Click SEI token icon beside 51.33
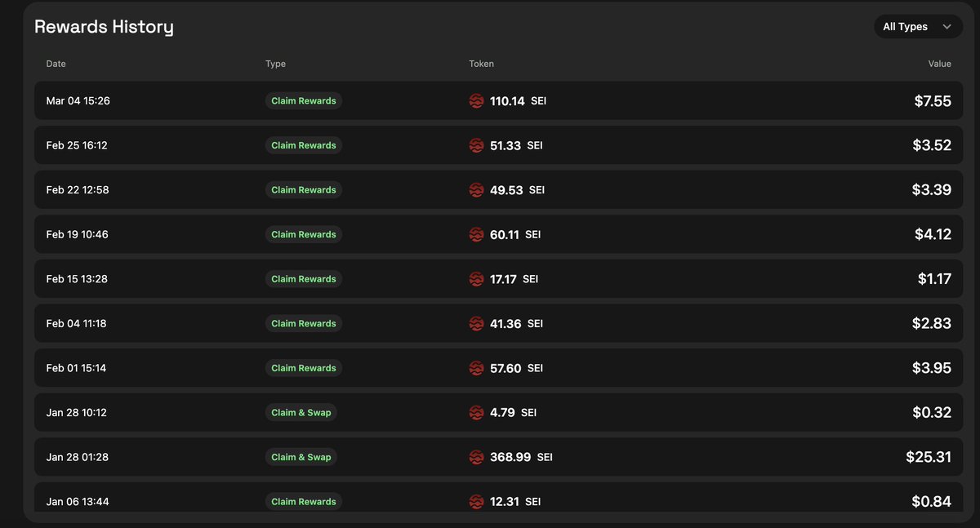 pos(477,145)
